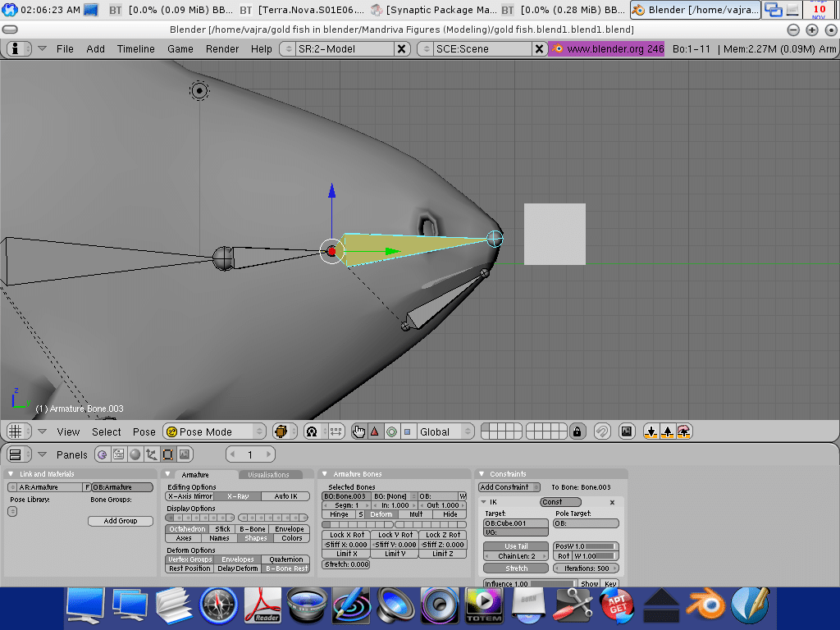Toggle the X-Ray armature option
Screen dimensions: 840x630
tap(238, 496)
